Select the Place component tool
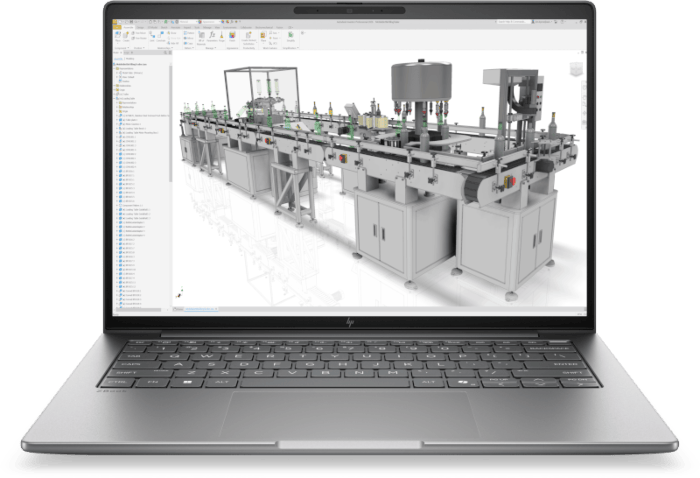This screenshot has width=700, height=478. 117,36
